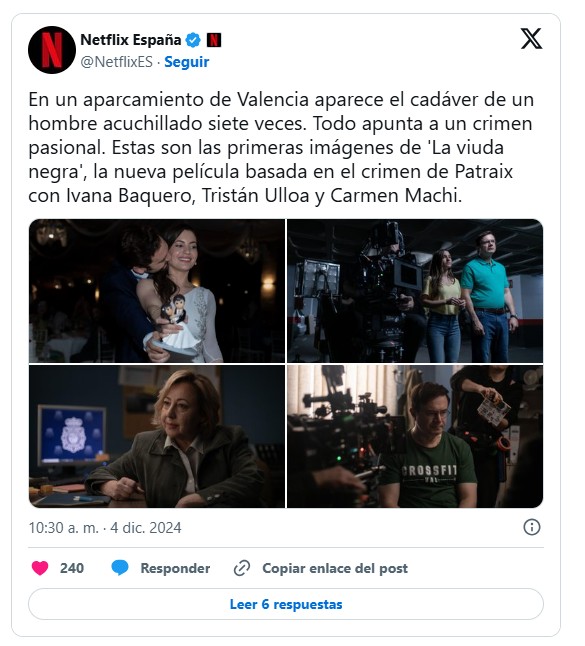Click the Netflix España display name
The image size is (585, 646).
tap(131, 40)
